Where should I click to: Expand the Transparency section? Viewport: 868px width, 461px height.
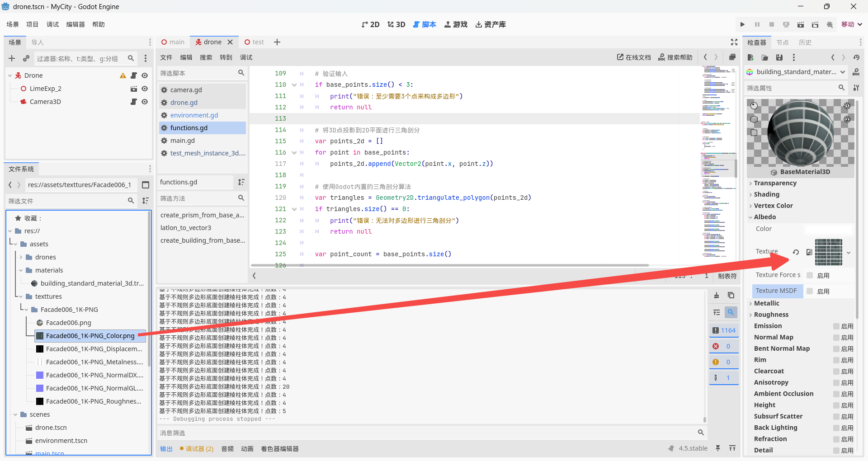click(x=775, y=183)
